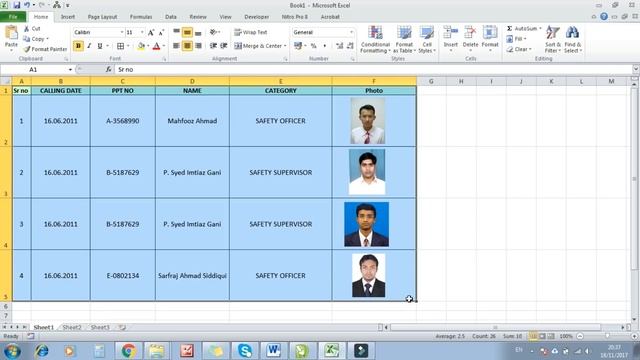
Task: Switch to Formulas tab
Action: (x=141, y=17)
